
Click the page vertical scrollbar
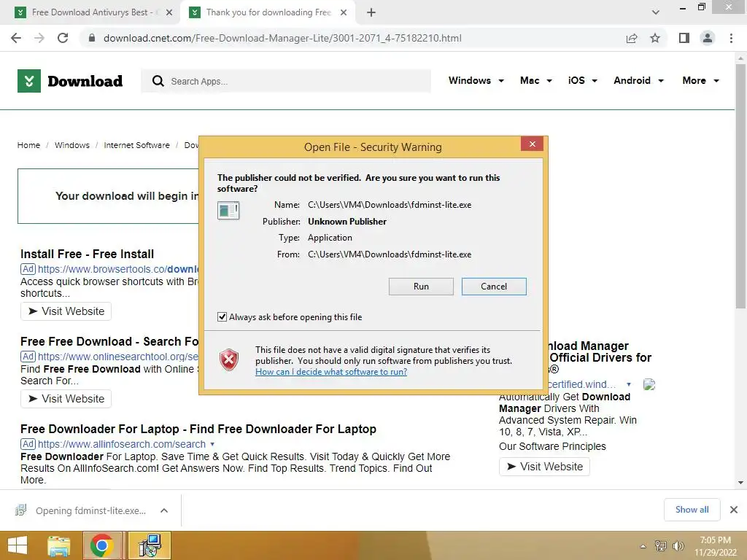click(x=740, y=186)
